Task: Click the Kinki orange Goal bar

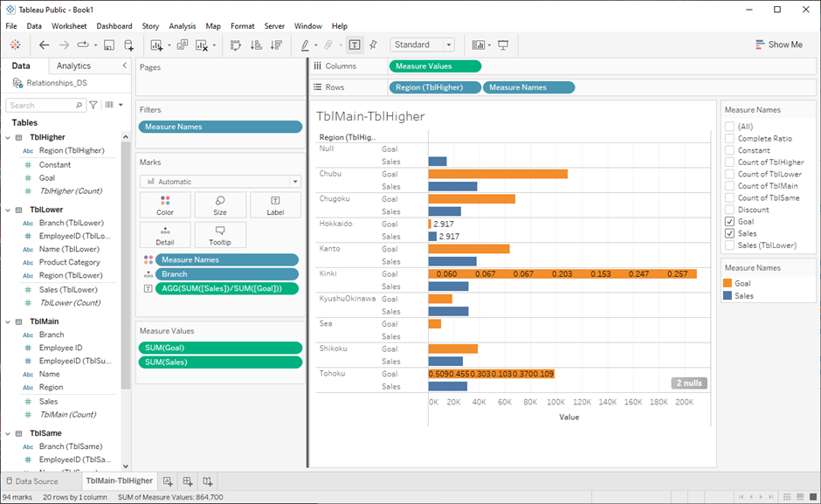Action: click(562, 274)
